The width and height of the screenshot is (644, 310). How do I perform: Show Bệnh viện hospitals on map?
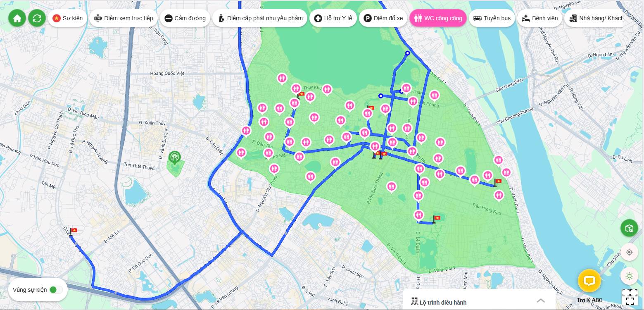click(x=539, y=18)
